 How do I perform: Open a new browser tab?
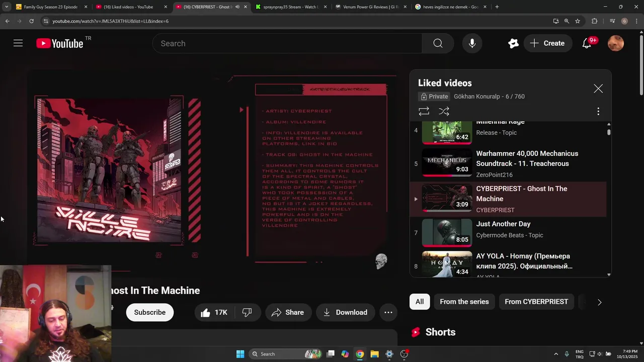click(x=497, y=7)
